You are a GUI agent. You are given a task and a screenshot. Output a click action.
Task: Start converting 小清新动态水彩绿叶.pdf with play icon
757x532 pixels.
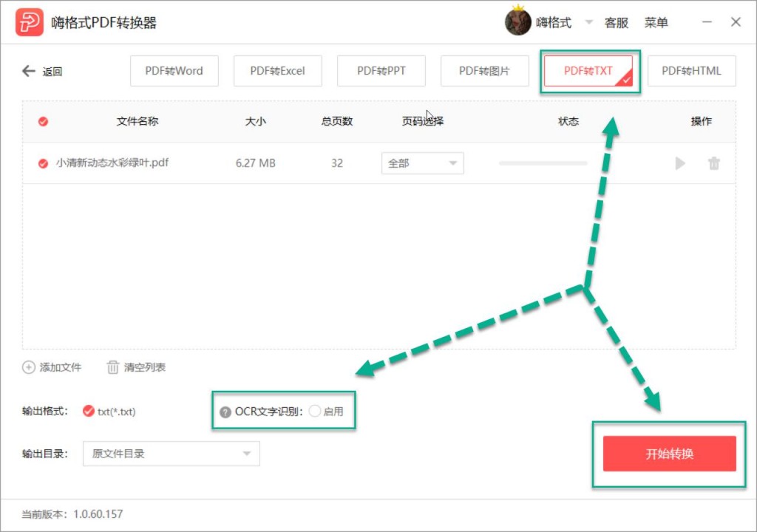point(680,163)
